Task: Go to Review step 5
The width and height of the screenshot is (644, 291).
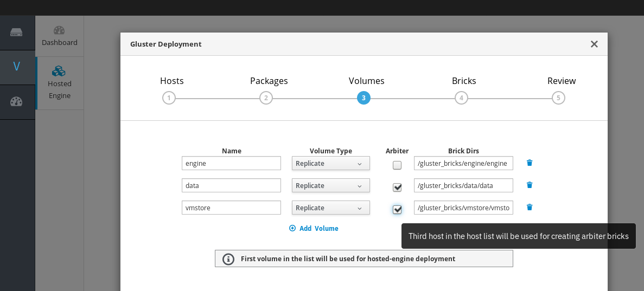Action: [x=558, y=98]
